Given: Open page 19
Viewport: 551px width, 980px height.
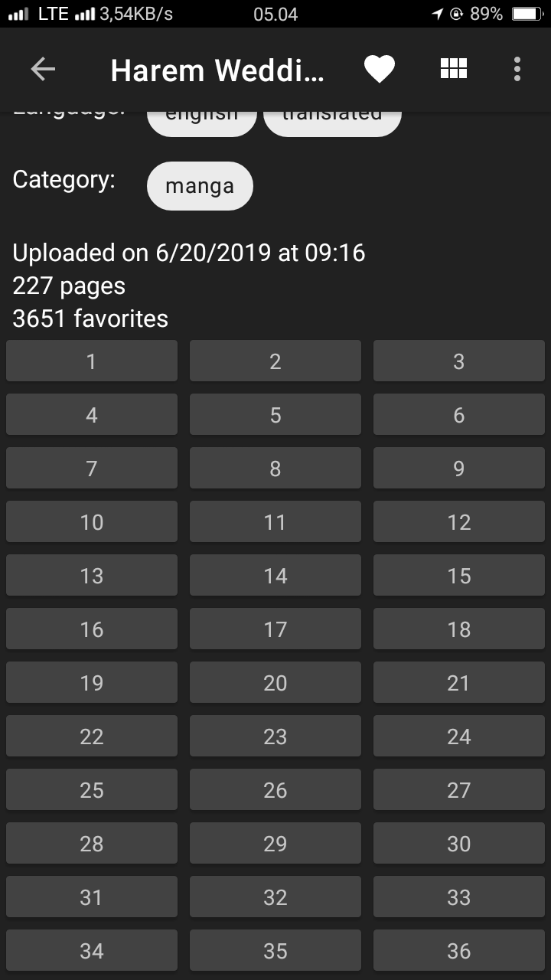Looking at the screenshot, I should pos(91,682).
